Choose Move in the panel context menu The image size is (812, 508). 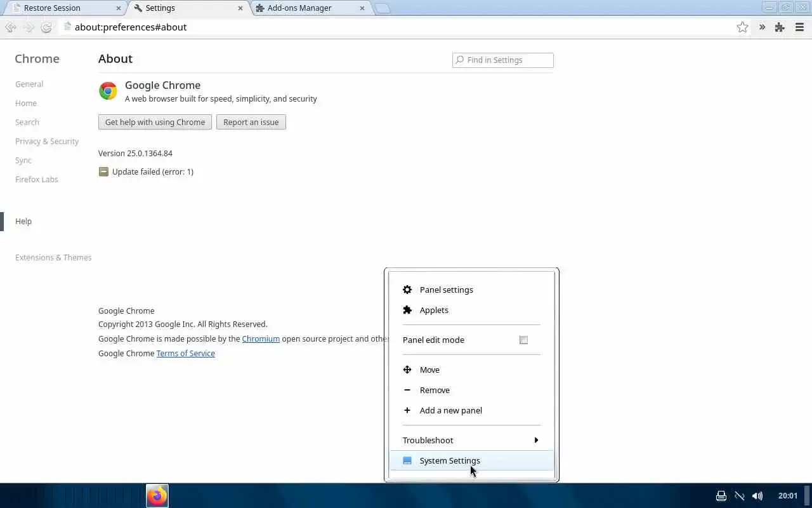tap(471, 370)
